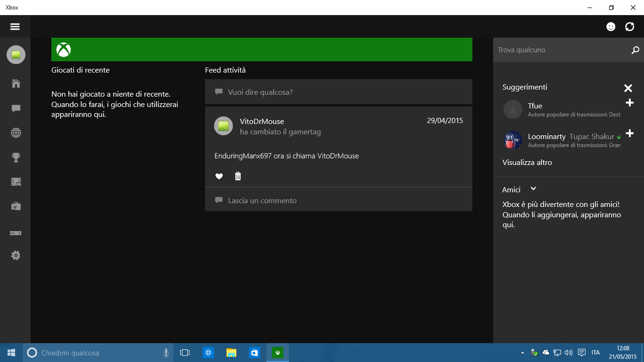Click 'EnduringManx697 ora si chiama VitoDrMouse' text
Screen dimensions: 644x362
[x=287, y=156]
